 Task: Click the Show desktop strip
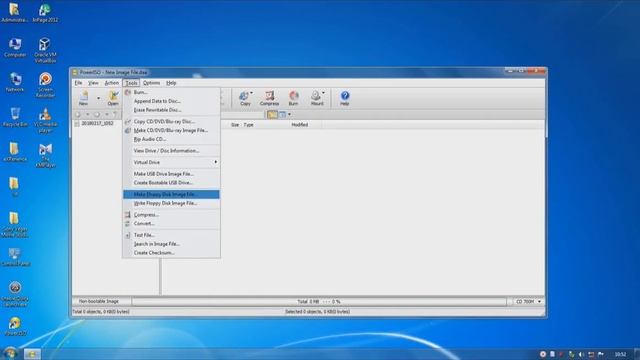[x=636, y=354]
